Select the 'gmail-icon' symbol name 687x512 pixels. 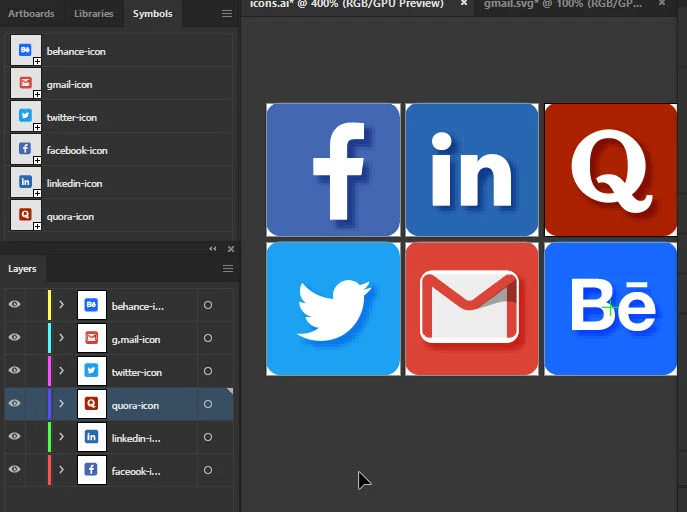pyautogui.click(x=70, y=85)
